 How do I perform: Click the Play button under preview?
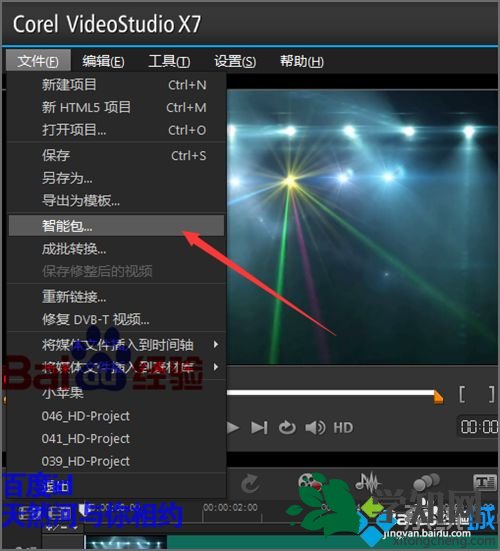[233, 428]
